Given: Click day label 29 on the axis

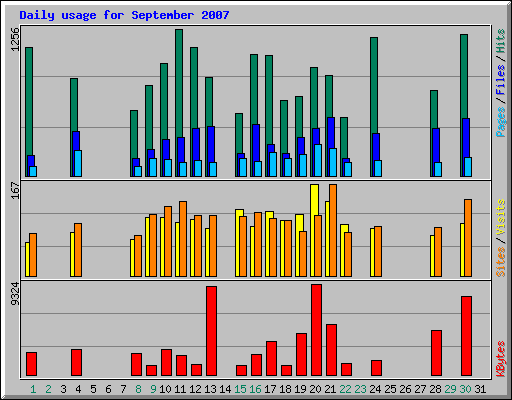Looking at the screenshot, I should [x=450, y=389].
